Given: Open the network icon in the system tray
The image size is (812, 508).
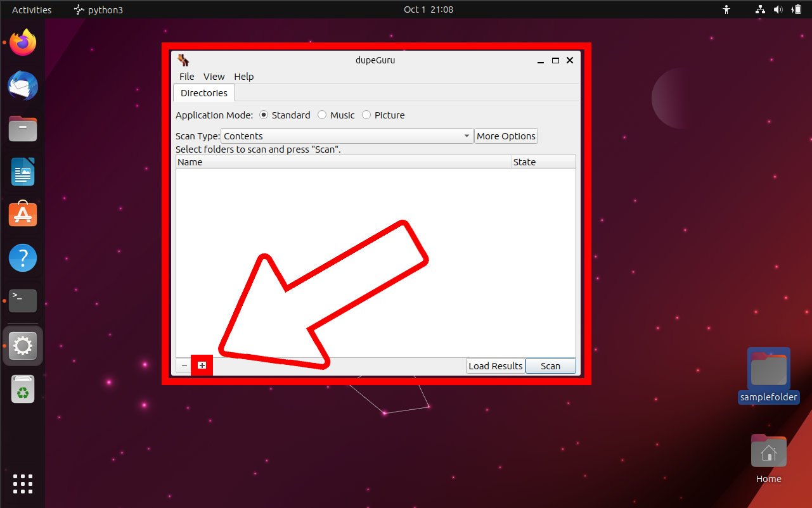Looking at the screenshot, I should click(x=759, y=10).
